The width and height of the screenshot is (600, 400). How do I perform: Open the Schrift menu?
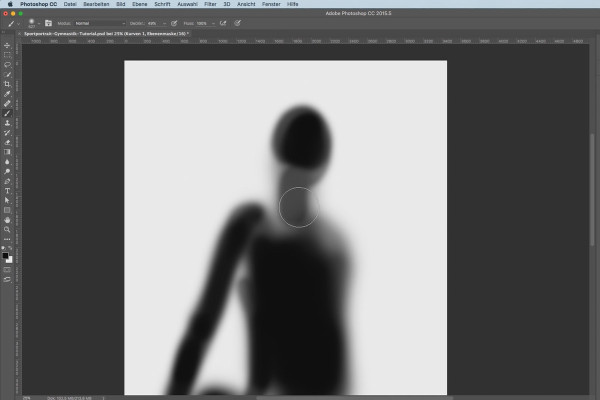click(162, 4)
